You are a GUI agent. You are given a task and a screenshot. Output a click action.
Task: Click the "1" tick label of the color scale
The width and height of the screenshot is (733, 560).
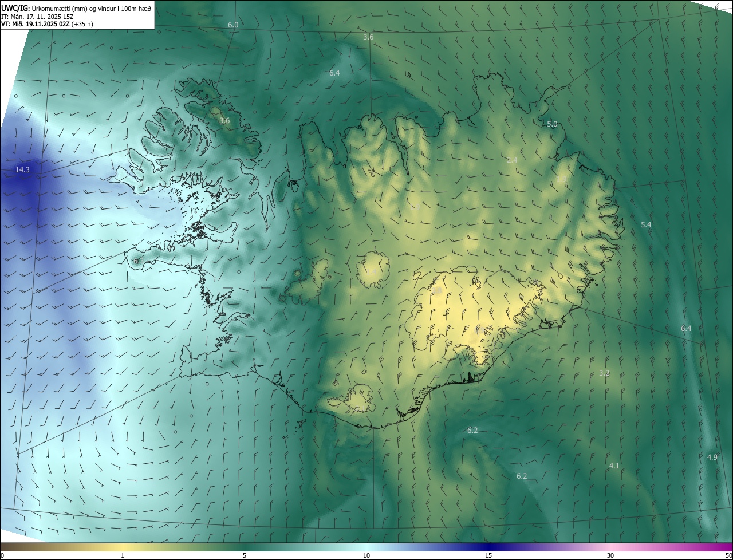click(x=123, y=556)
